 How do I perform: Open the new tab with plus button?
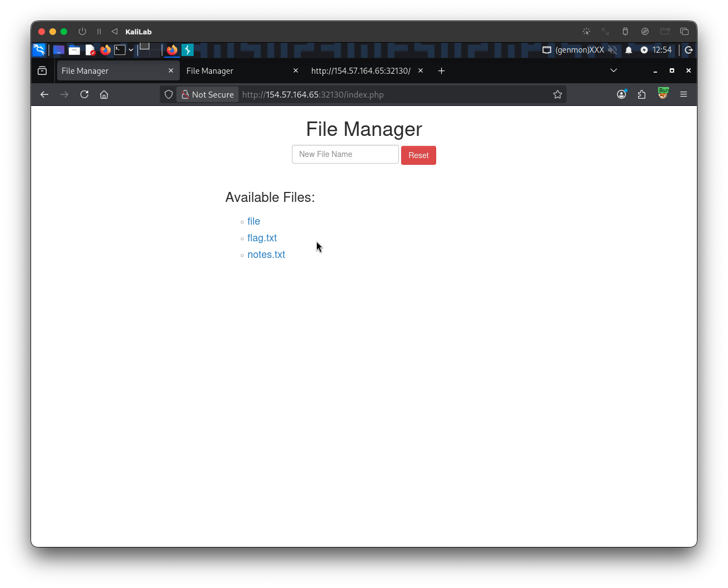click(441, 70)
